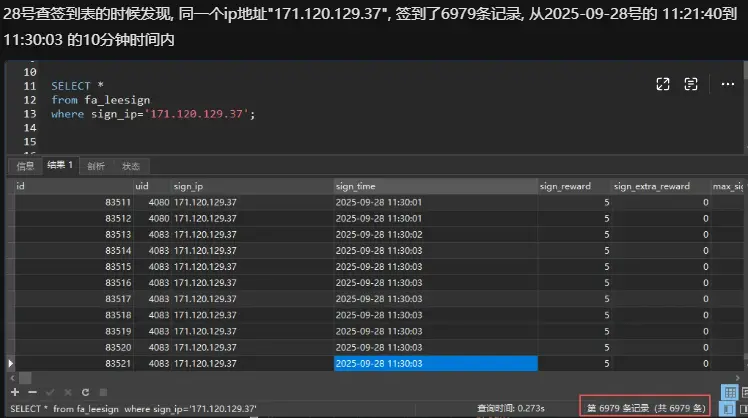Select id cell 83512
Image resolution: width=748 pixels, height=418 pixels.
73,219
